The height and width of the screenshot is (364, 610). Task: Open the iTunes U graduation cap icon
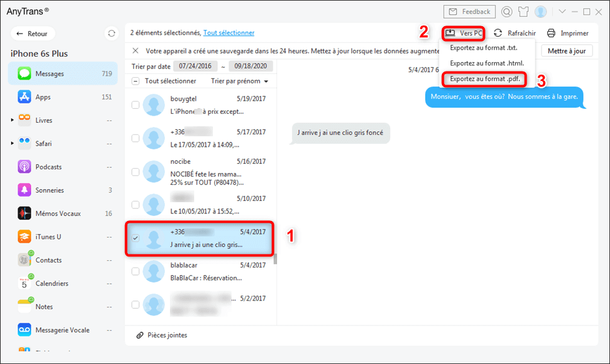click(x=24, y=237)
